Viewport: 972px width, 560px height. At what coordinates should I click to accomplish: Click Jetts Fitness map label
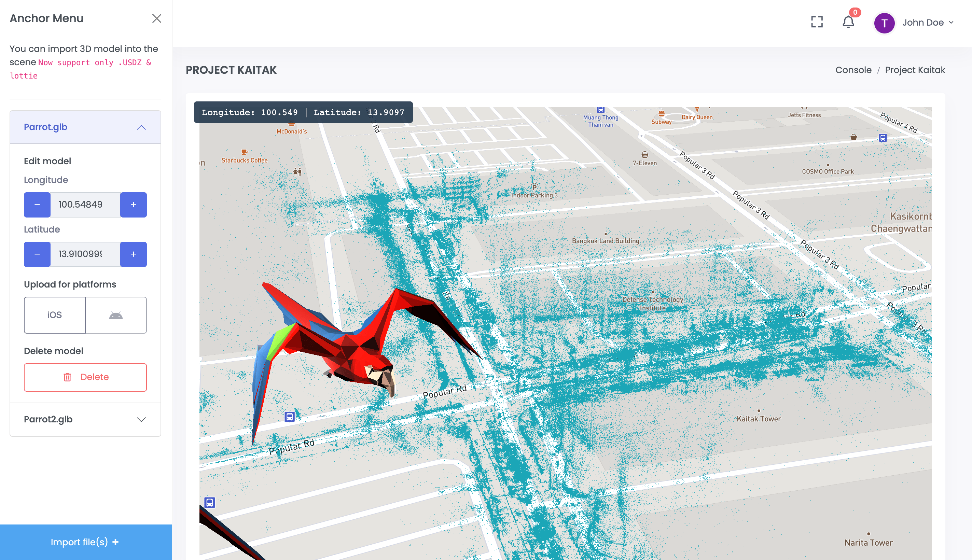[x=804, y=115]
